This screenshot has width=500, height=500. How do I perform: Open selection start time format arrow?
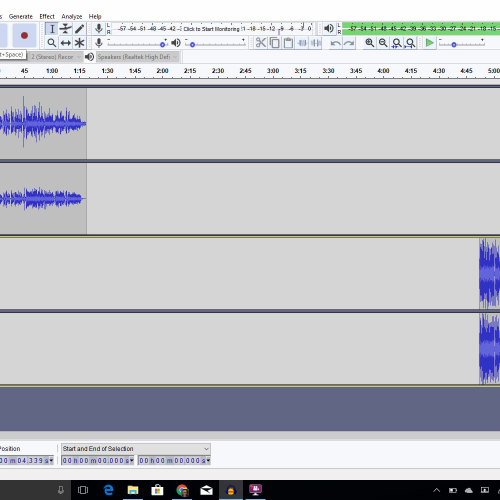132,460
